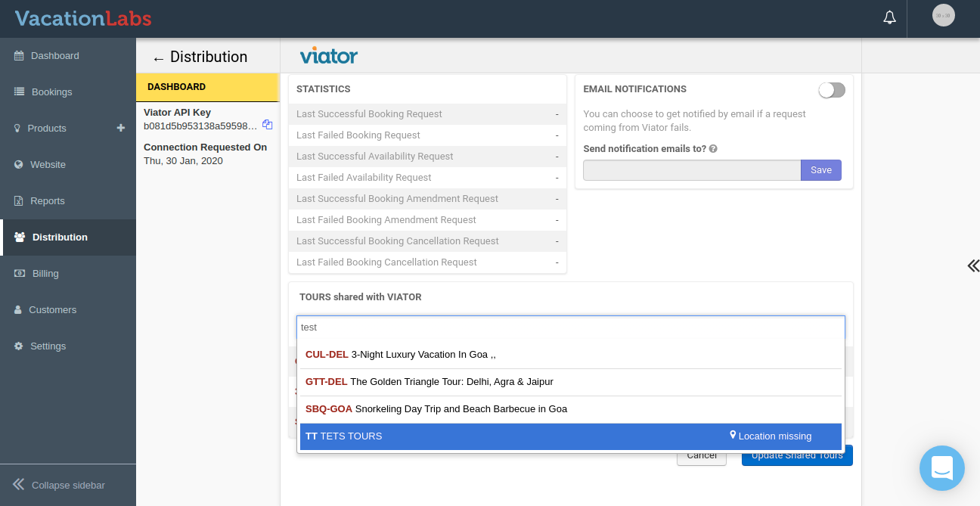Open Distribution in the sidebar

(x=68, y=237)
